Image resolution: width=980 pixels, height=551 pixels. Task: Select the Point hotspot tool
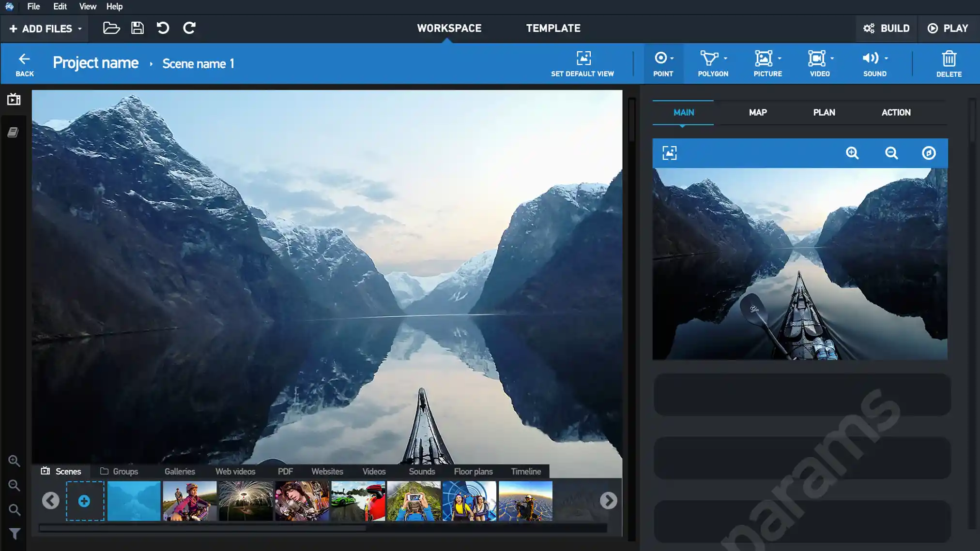click(663, 64)
